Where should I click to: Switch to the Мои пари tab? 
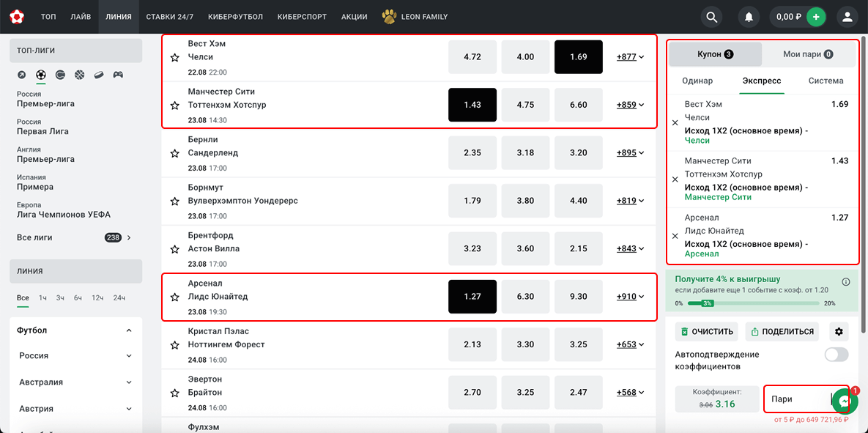click(808, 54)
